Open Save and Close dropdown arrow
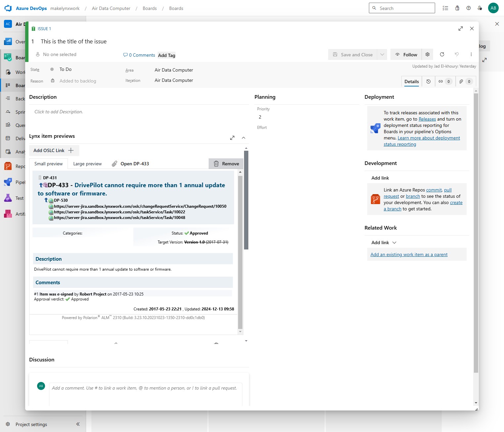The width and height of the screenshot is (504, 432). 382,55
